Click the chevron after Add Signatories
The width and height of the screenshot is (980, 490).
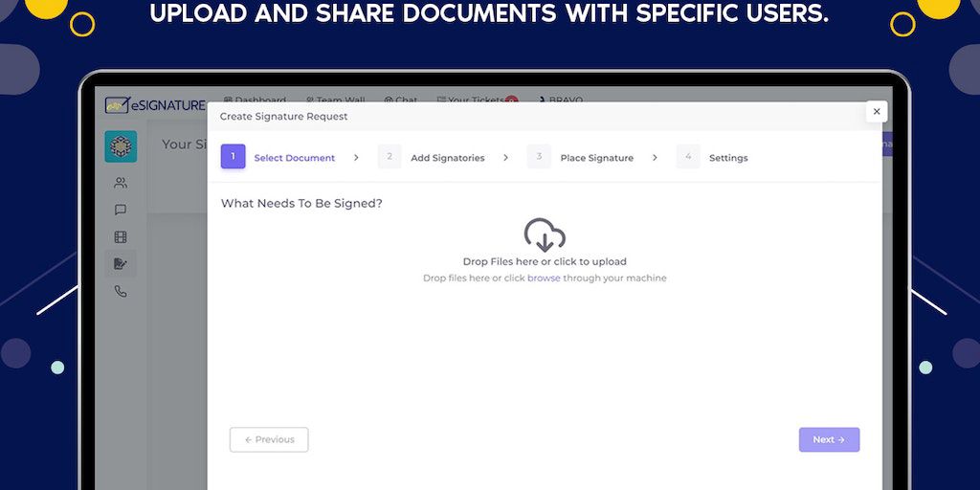[505, 158]
